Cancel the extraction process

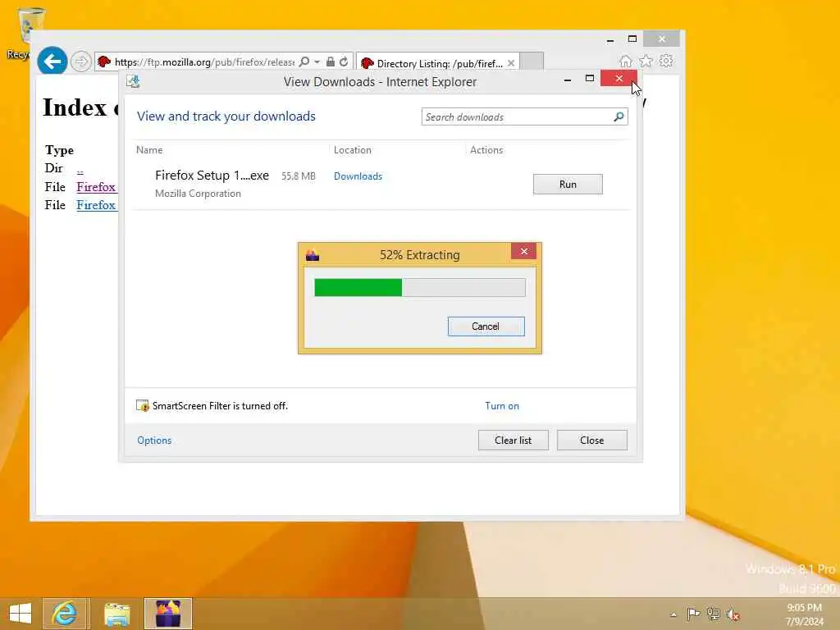coord(486,326)
